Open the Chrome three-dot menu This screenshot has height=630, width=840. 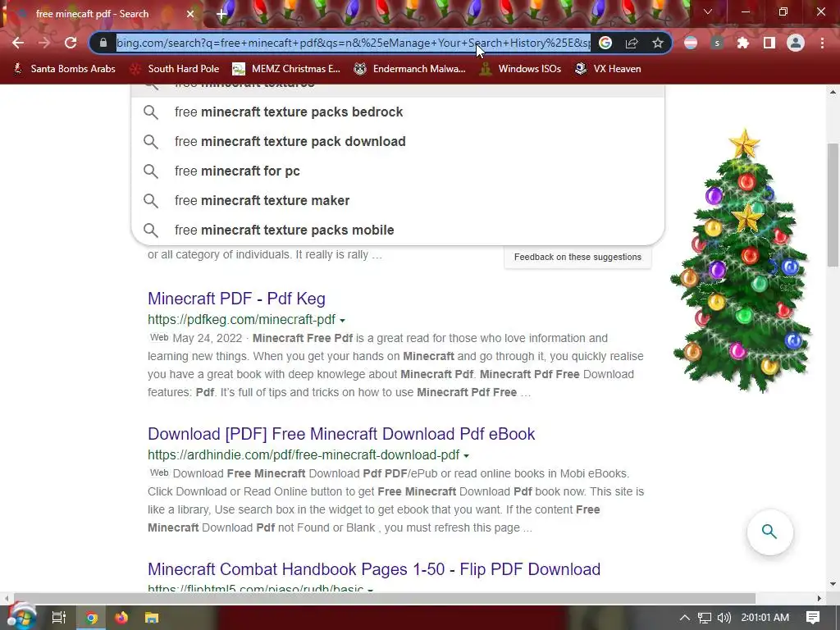point(822,43)
